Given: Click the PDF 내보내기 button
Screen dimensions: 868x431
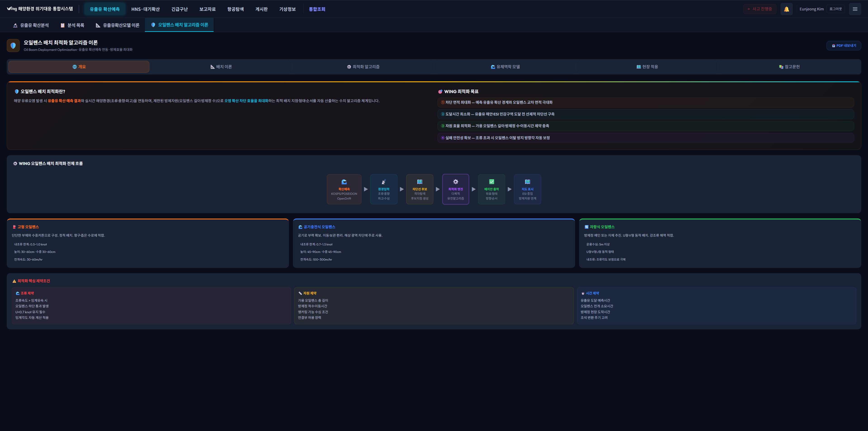Looking at the screenshot, I should point(843,45).
